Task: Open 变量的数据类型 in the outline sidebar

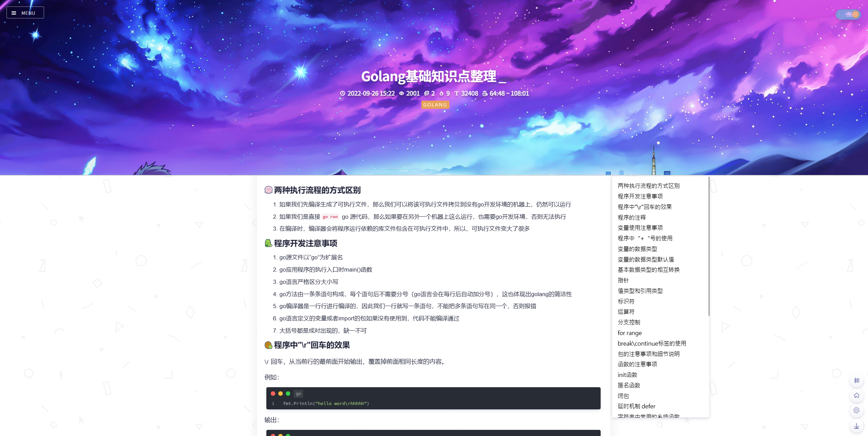Action: click(x=637, y=249)
